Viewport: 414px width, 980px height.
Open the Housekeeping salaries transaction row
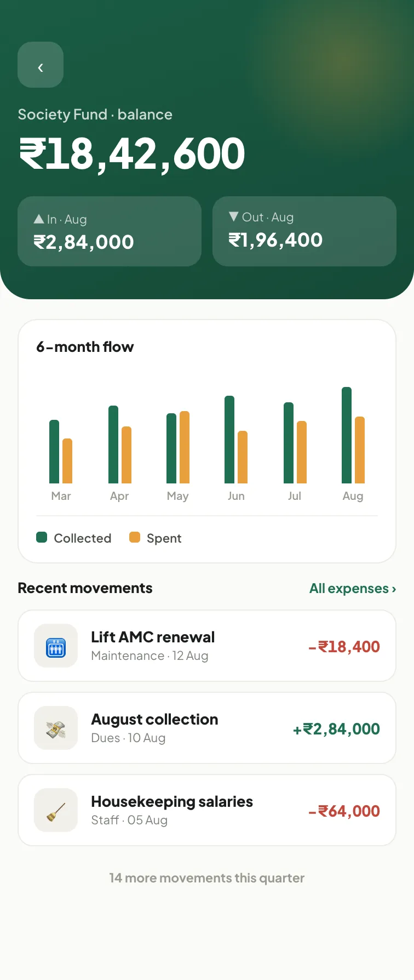pyautogui.click(x=207, y=810)
